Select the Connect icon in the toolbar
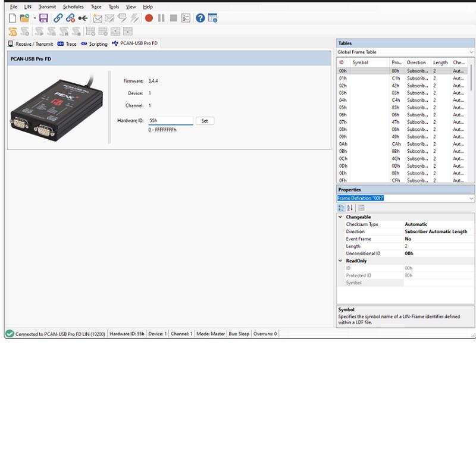This screenshot has height=476, width=476. pos(57,18)
